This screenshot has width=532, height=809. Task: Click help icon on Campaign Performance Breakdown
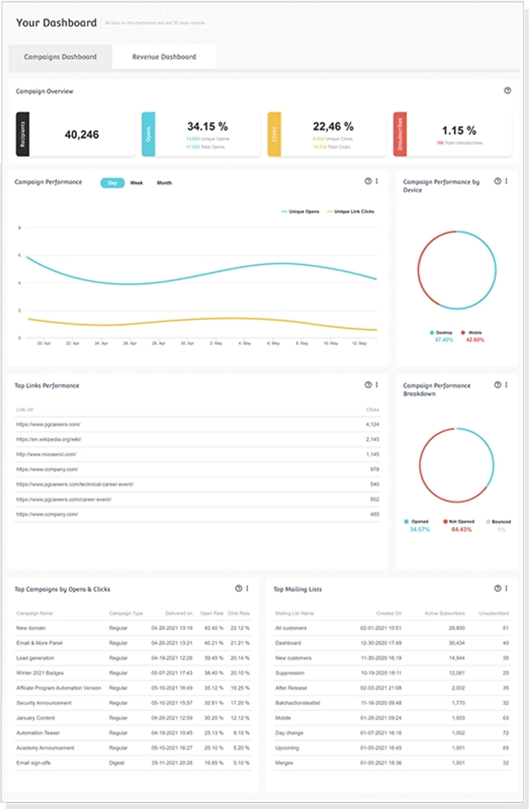(x=497, y=385)
